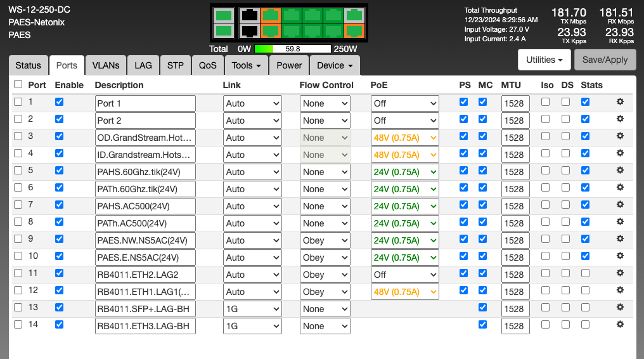The image size is (644, 359).
Task: Click the top-left SFP port icon in switch diagram
Action: coord(223,15)
